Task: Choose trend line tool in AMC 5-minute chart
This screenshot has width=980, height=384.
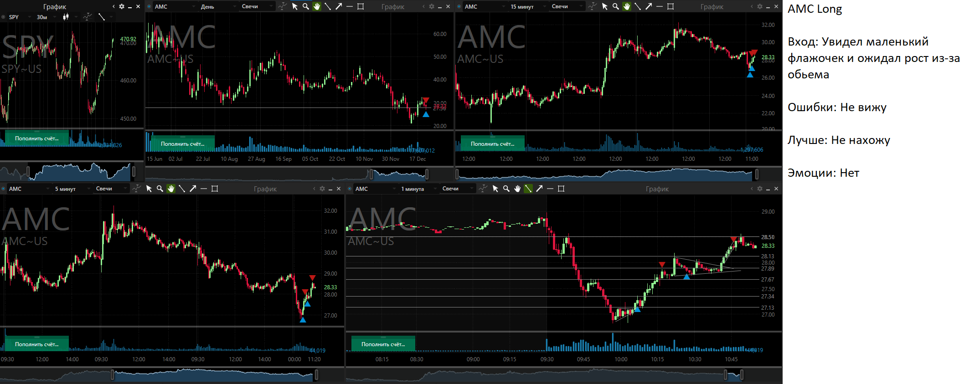Action: pos(182,189)
